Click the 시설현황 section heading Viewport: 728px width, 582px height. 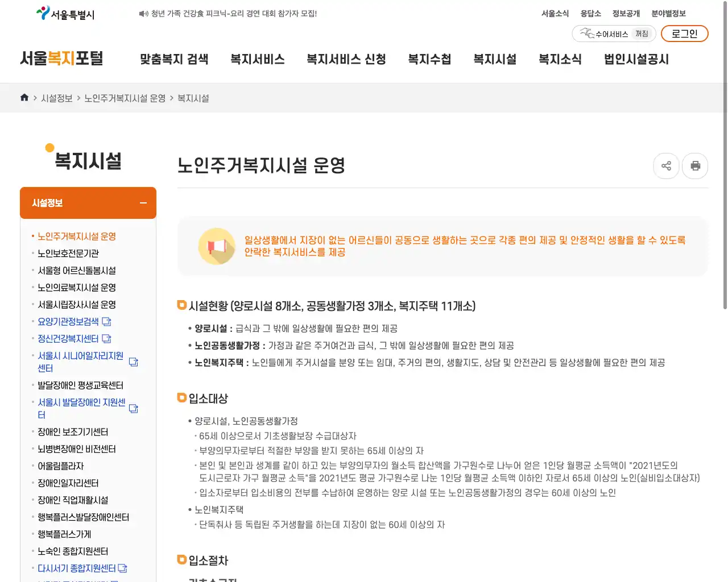point(332,306)
